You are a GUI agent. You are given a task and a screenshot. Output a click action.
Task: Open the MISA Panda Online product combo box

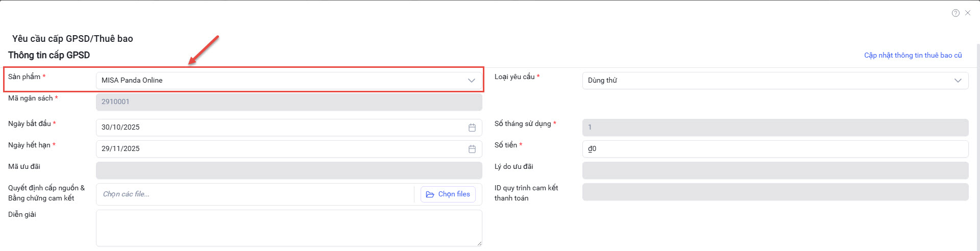point(281,81)
